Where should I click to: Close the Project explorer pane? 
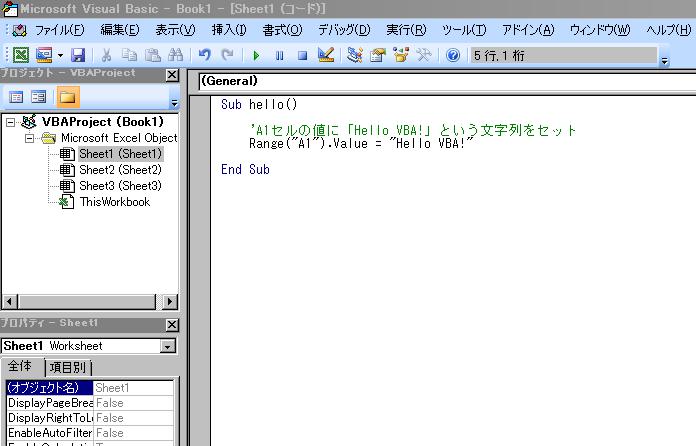[x=172, y=75]
